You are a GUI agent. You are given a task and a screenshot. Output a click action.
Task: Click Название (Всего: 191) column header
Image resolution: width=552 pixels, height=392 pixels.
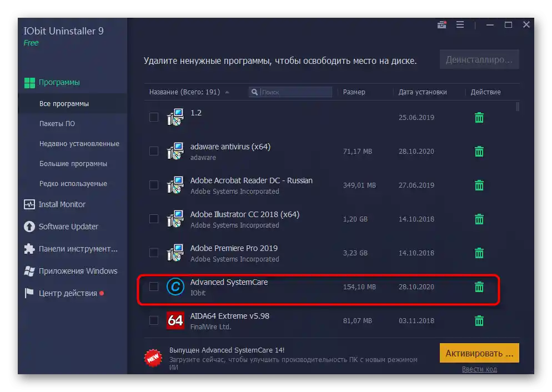pyautogui.click(x=184, y=92)
